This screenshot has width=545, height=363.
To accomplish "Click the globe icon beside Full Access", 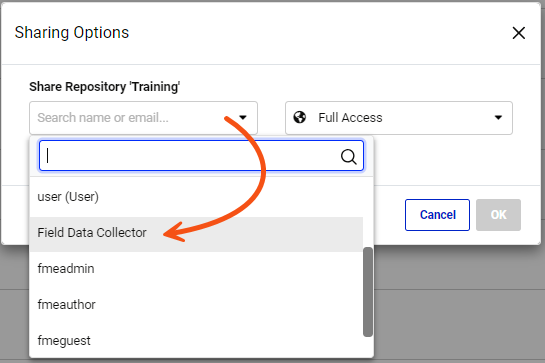I will pyautogui.click(x=300, y=118).
